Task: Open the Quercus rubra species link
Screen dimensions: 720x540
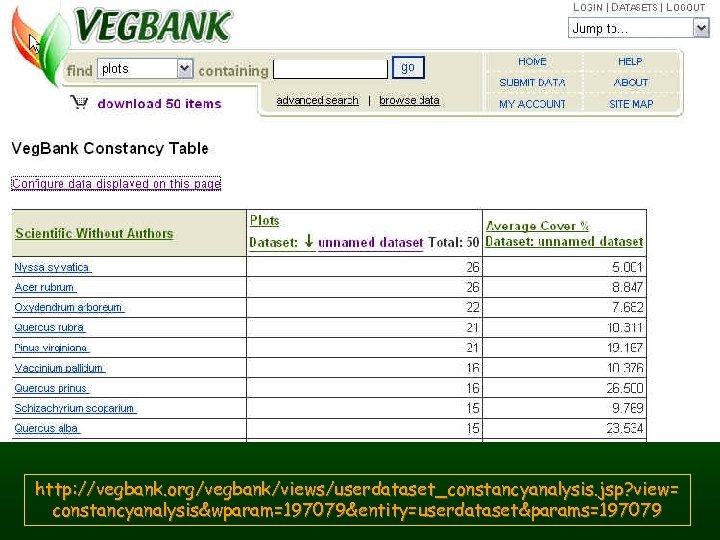Action: click(50, 327)
